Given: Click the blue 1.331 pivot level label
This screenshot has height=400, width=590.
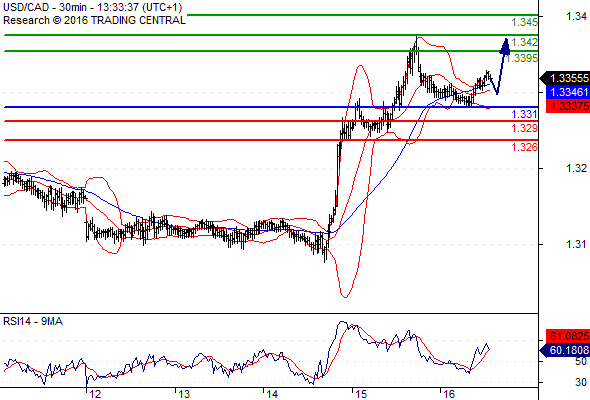Looking at the screenshot, I should [525, 114].
